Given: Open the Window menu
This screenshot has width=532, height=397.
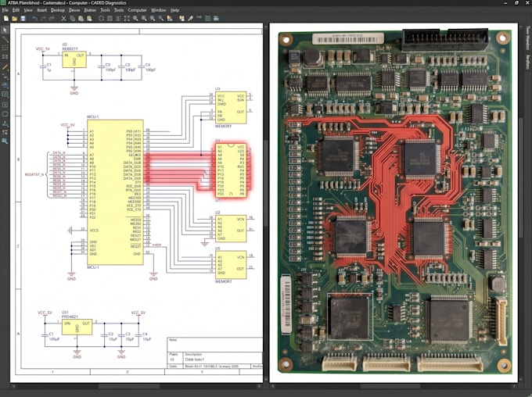Looking at the screenshot, I should pos(159,10).
